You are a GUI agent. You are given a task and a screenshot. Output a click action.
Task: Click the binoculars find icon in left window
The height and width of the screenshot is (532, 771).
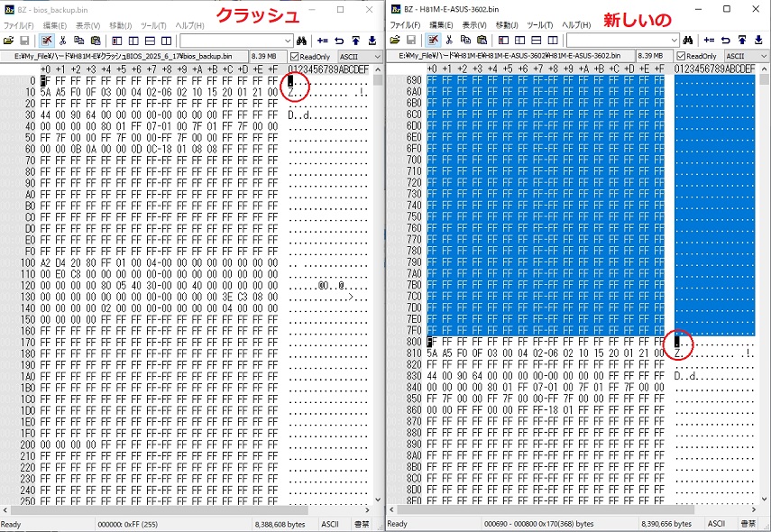[301, 41]
